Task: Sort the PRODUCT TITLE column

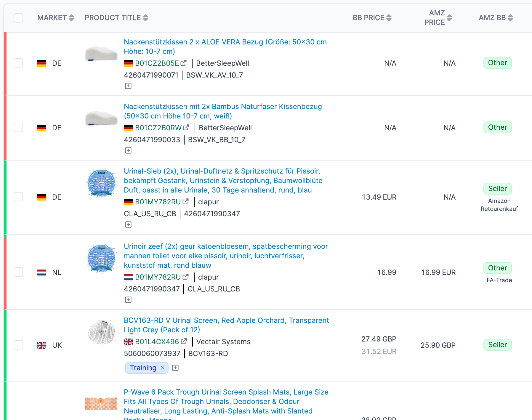Action: pos(145,17)
